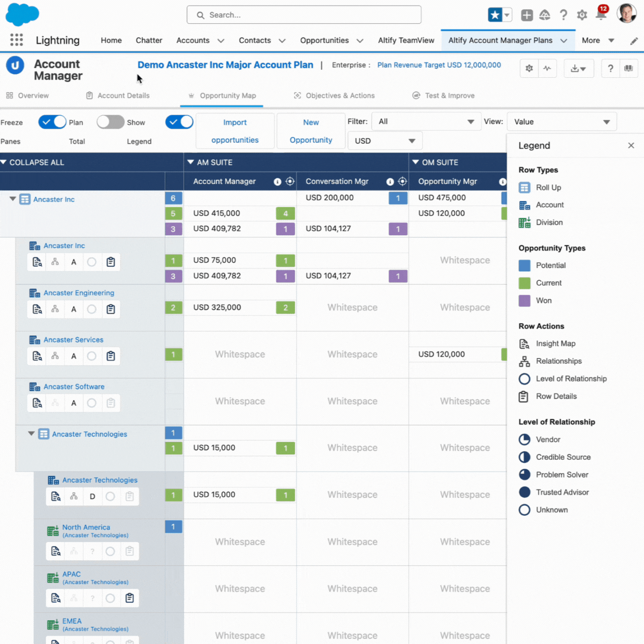
Task: Toggle Show Legend switch
Action: point(179,122)
